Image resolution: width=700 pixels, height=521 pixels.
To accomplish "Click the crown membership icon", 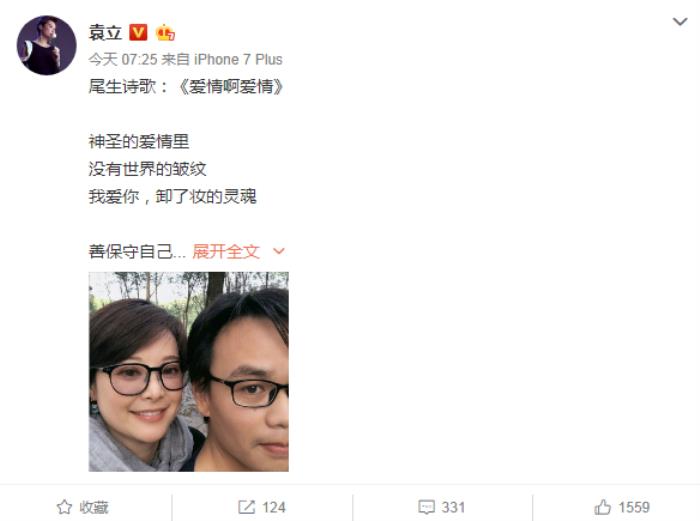I will tap(165, 33).
